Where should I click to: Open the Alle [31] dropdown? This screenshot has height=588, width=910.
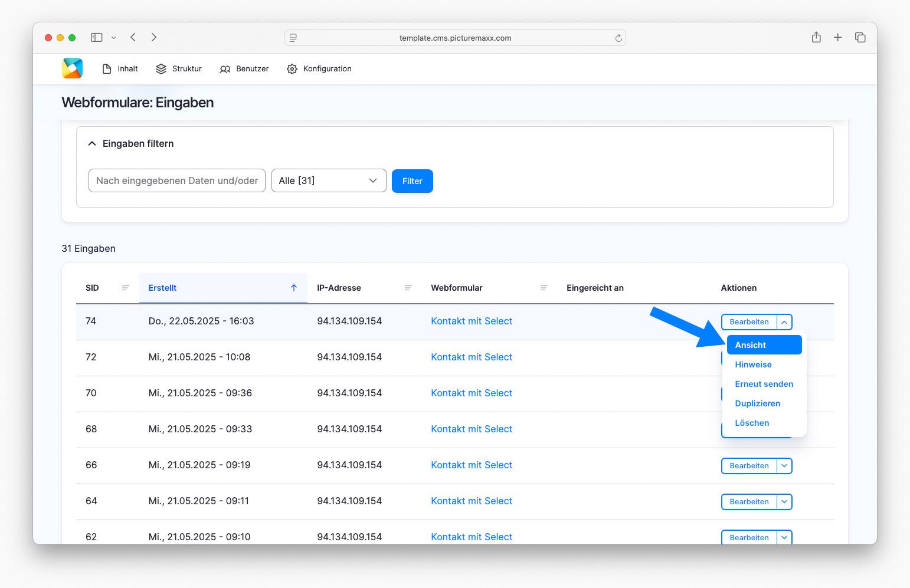tap(328, 180)
